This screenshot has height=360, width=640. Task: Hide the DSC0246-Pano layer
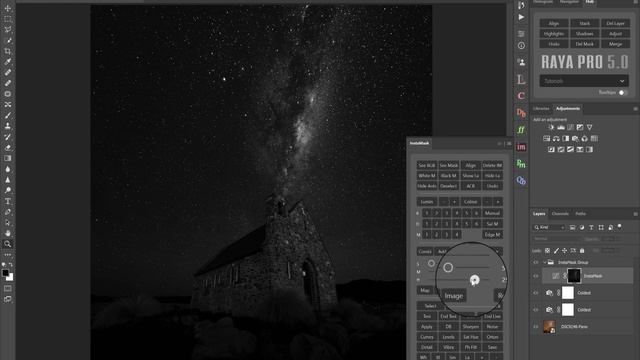coord(536,327)
